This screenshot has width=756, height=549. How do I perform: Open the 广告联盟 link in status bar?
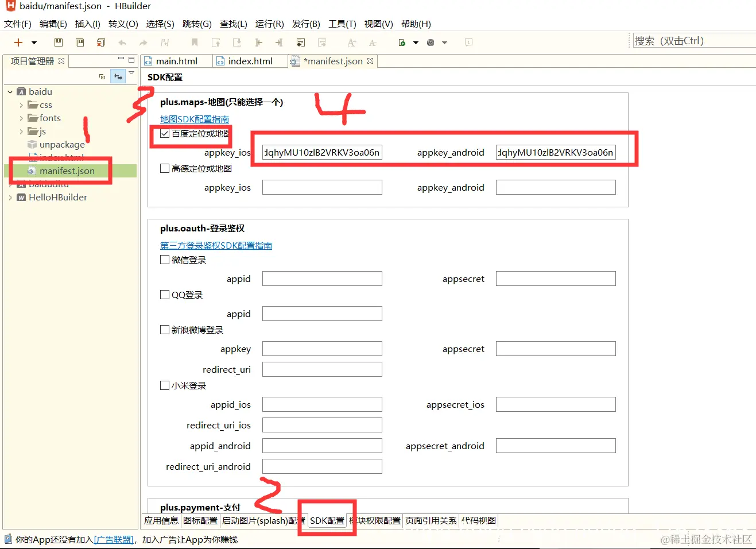113,539
